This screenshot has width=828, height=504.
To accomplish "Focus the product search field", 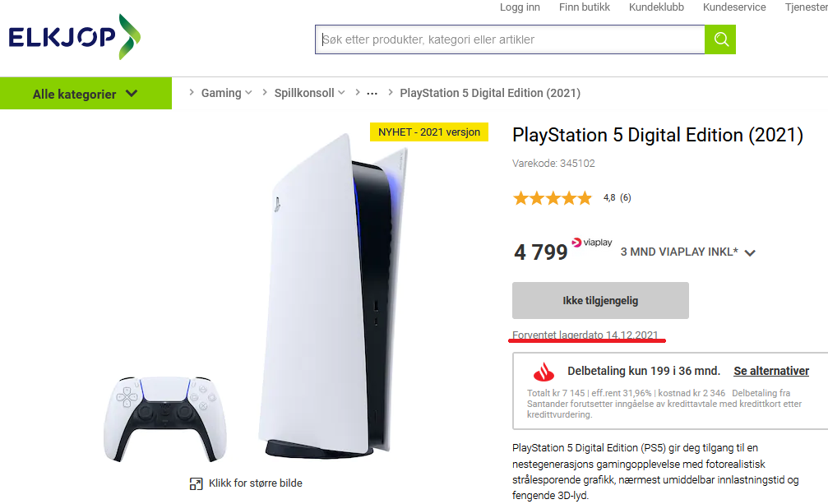I will [x=510, y=39].
